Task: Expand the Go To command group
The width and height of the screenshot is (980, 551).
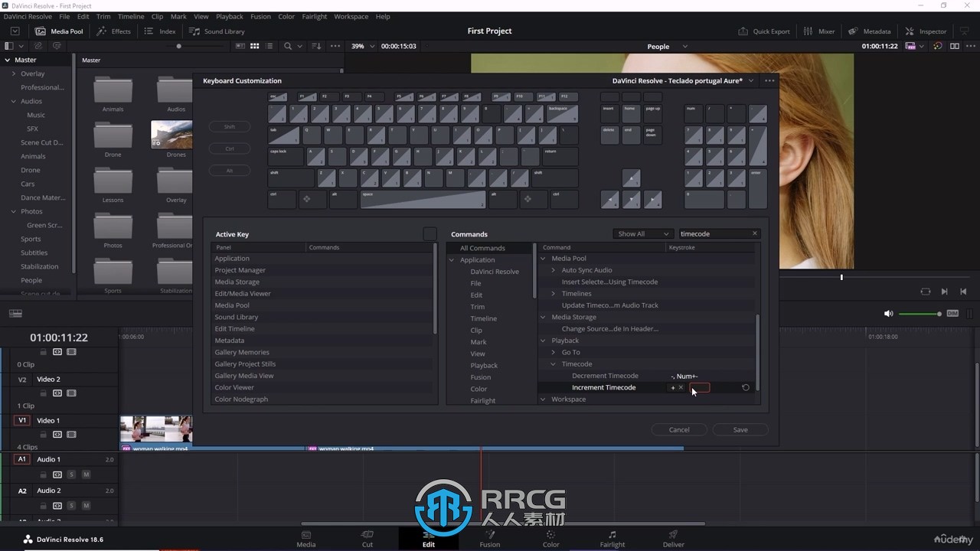Action: [554, 353]
